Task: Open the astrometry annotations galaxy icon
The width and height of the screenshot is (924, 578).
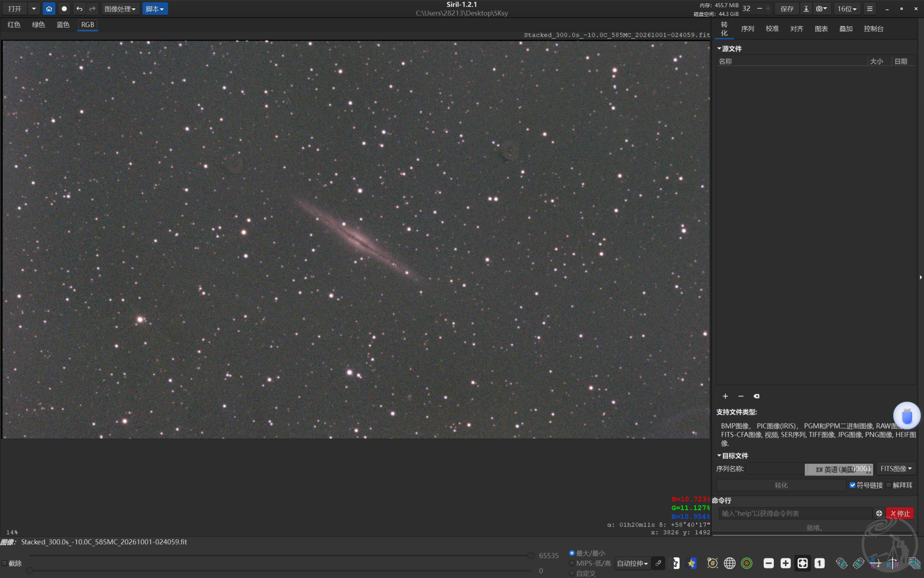Action: [713, 563]
